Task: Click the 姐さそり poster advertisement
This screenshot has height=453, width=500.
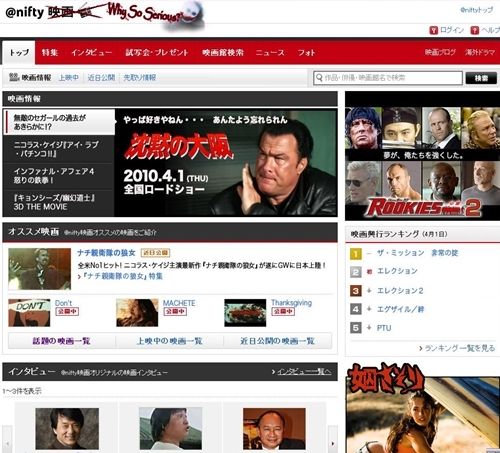Action: 422,408
